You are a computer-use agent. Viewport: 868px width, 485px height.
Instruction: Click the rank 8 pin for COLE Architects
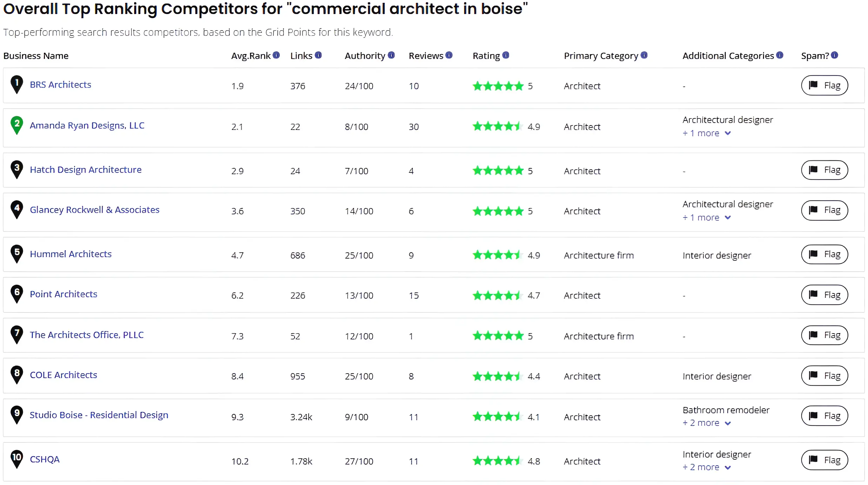point(17,375)
